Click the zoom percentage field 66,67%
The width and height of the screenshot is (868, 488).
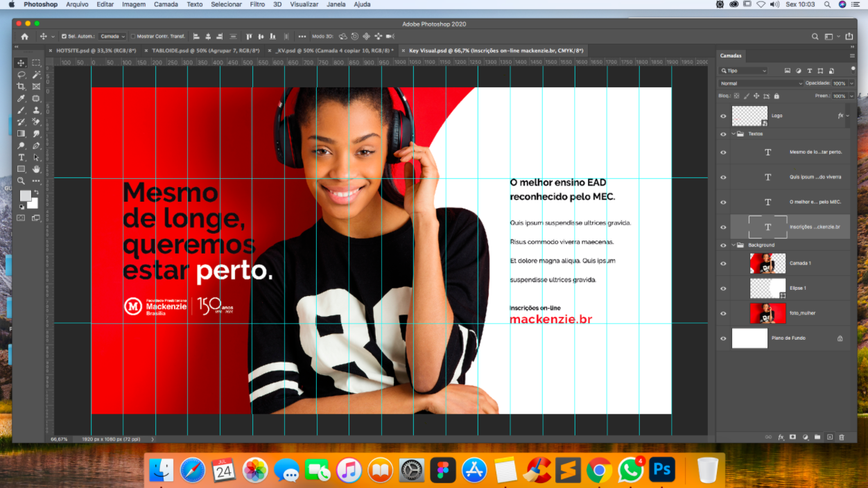(60, 439)
